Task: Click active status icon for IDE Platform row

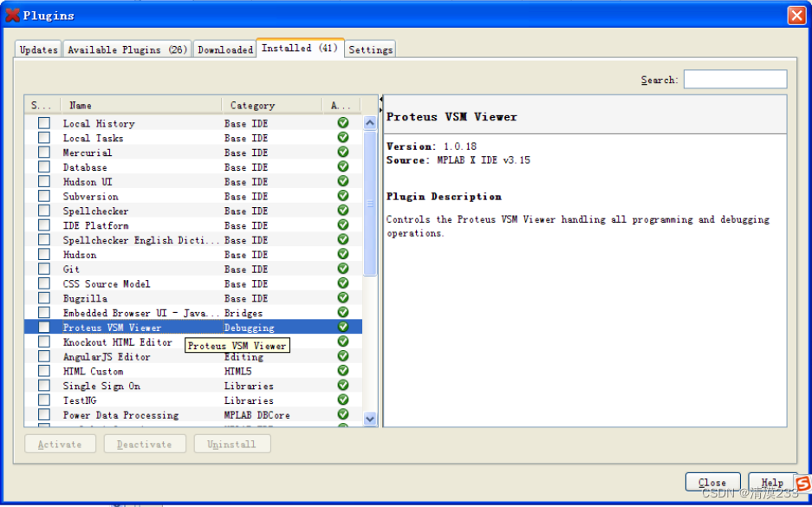Action: click(343, 224)
